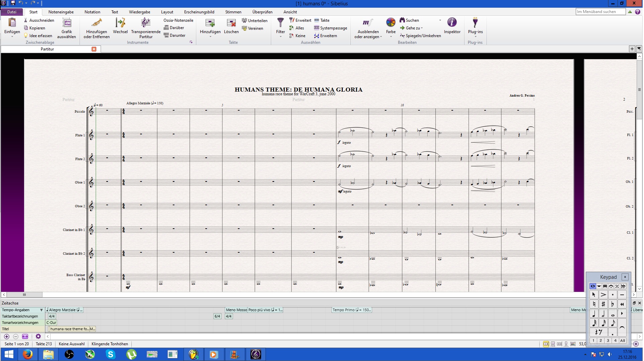The height and width of the screenshot is (361, 644).
Task: Close the Partitur document tab
Action: tap(94, 49)
